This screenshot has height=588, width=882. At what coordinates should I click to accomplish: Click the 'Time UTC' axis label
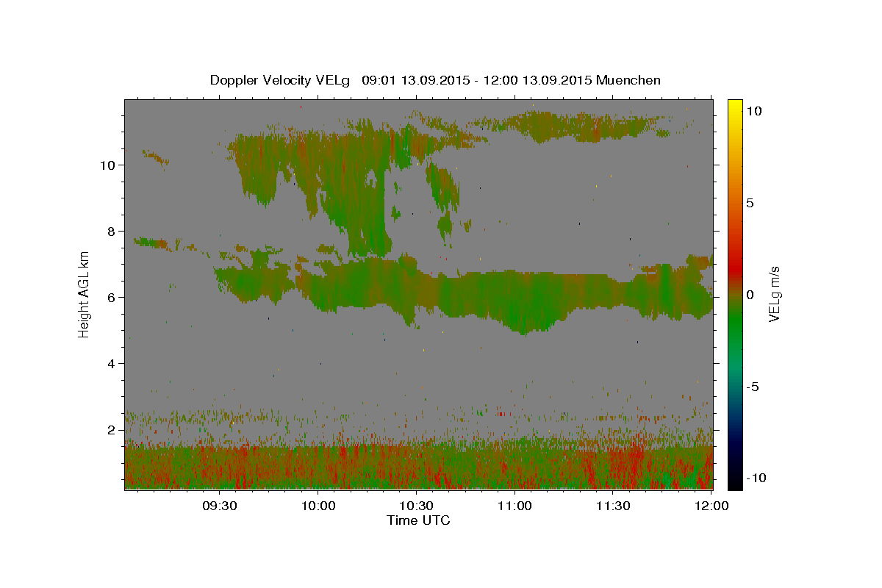(418, 520)
